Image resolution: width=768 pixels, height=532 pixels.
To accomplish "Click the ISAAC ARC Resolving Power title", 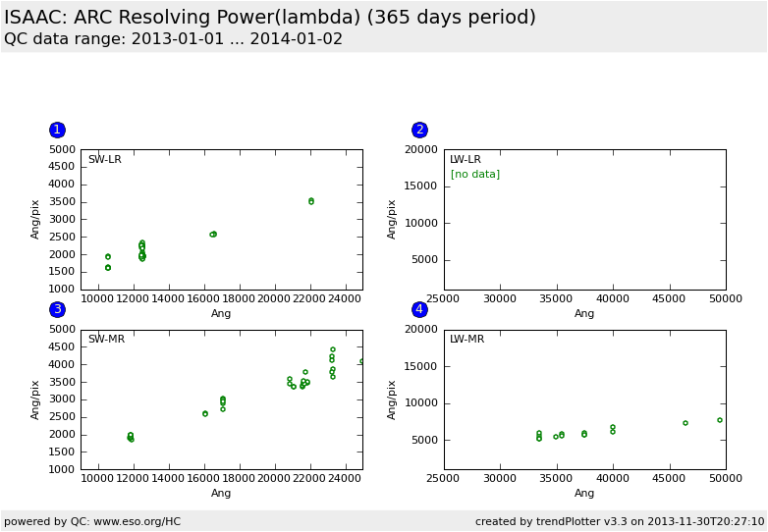I will pyautogui.click(x=270, y=18).
